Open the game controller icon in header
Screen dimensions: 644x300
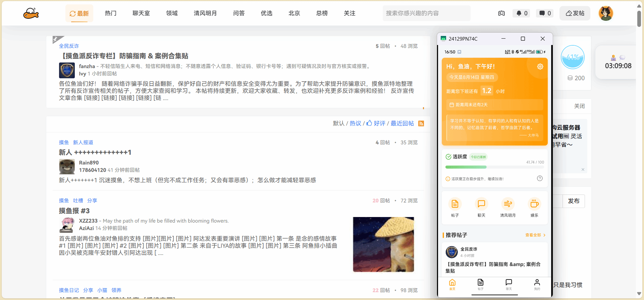click(501, 13)
